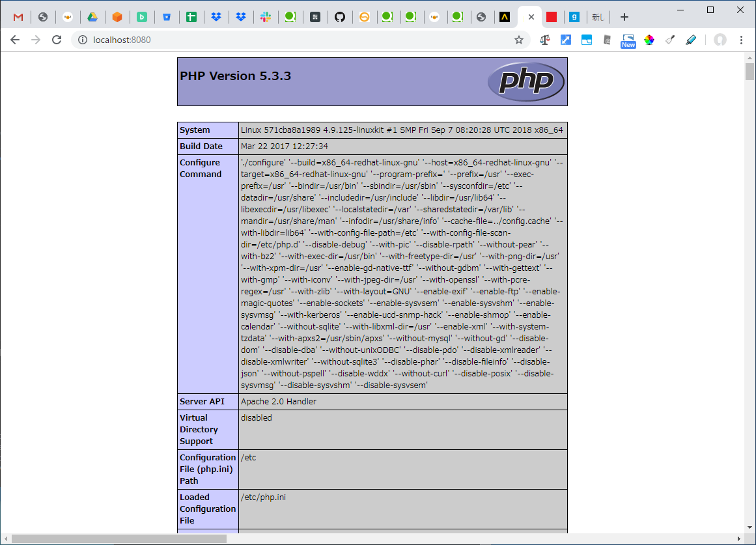This screenshot has height=545, width=756.
Task: Open the Chrome three-dot menu
Action: (742, 40)
